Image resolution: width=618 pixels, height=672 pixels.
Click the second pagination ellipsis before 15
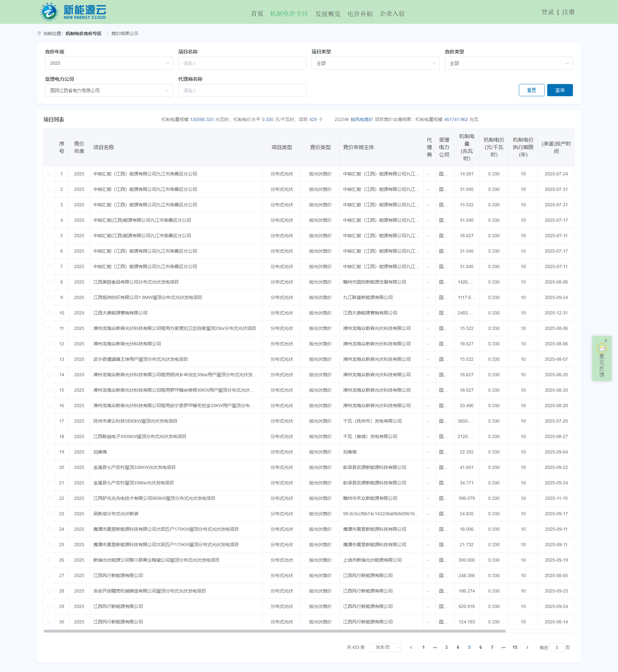point(503,647)
